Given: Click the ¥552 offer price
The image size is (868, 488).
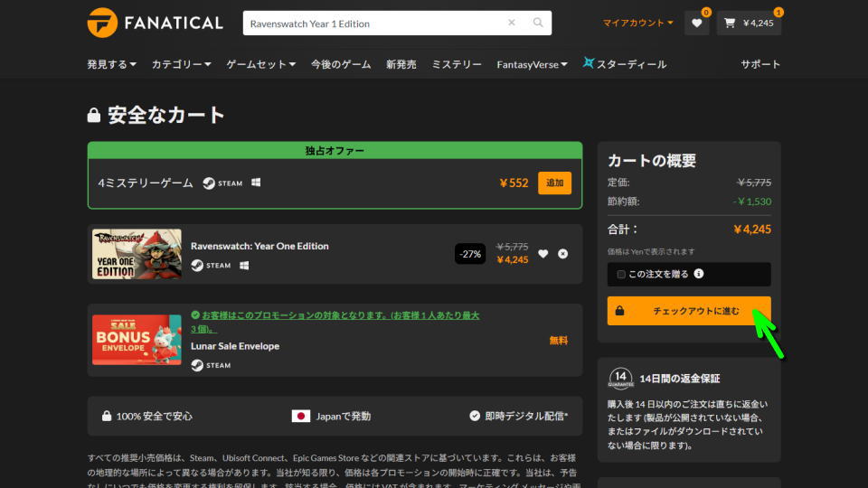Looking at the screenshot, I should click(x=514, y=183).
